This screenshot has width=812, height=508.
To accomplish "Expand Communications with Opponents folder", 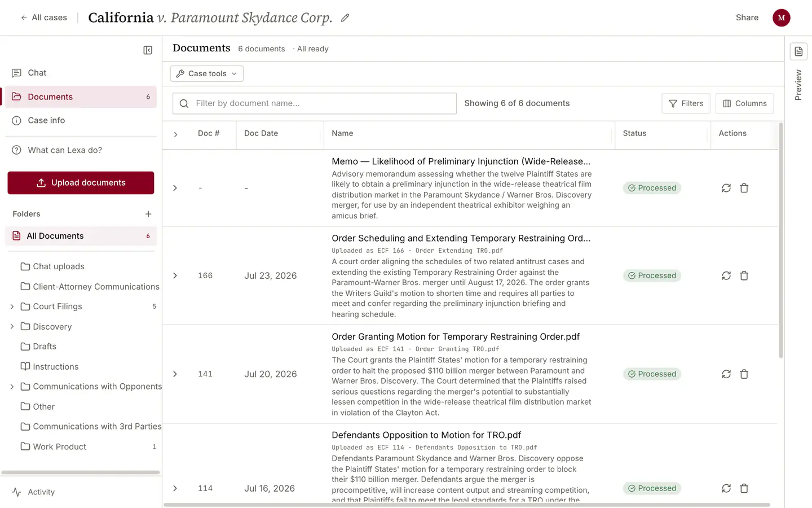I will (x=12, y=387).
